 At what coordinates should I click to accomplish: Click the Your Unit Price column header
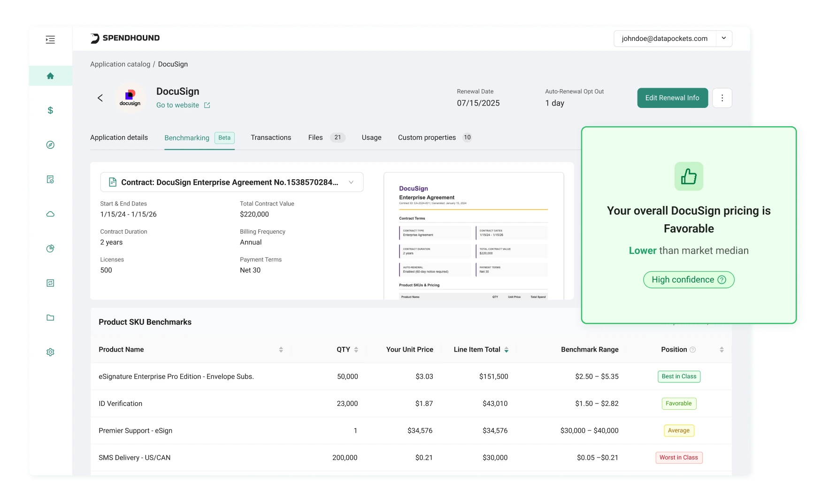[410, 350]
